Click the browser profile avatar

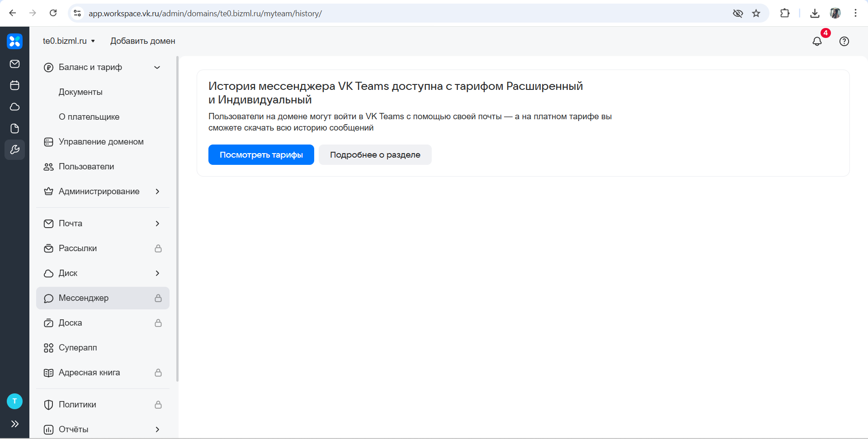click(x=835, y=13)
